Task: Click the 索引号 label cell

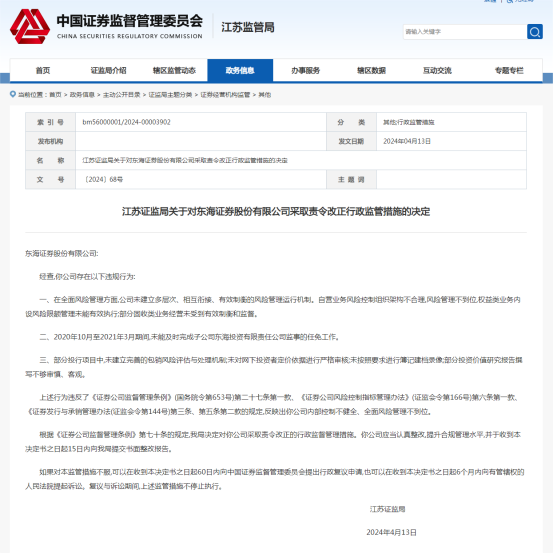Action: coord(50,122)
